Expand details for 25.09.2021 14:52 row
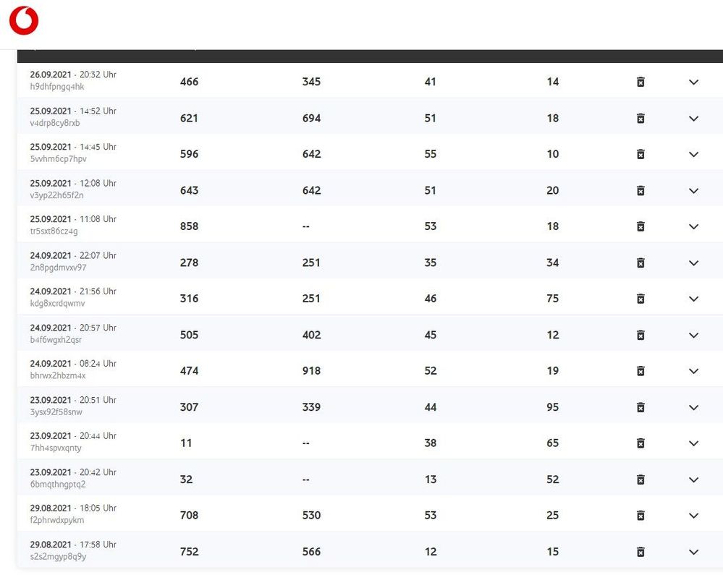The height and width of the screenshot is (588, 723). click(693, 119)
